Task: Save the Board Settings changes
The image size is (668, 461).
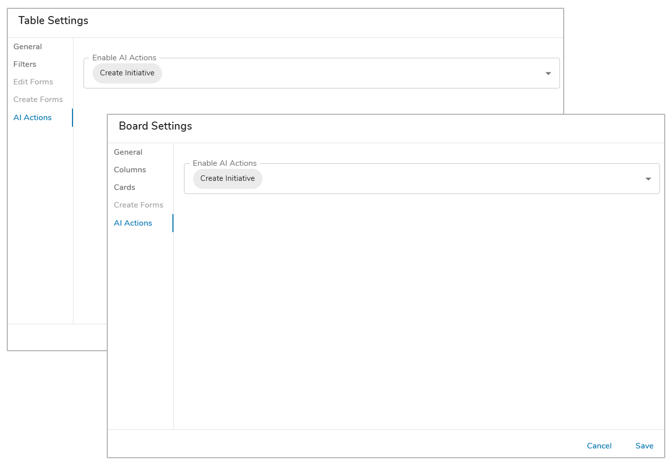Action: [x=644, y=446]
